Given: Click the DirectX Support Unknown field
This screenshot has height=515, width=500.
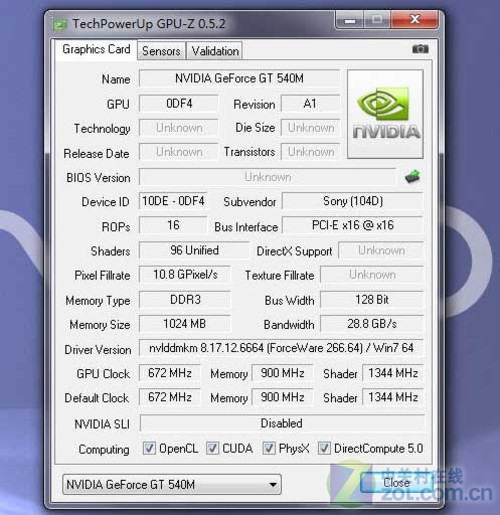Looking at the screenshot, I should click(381, 250).
